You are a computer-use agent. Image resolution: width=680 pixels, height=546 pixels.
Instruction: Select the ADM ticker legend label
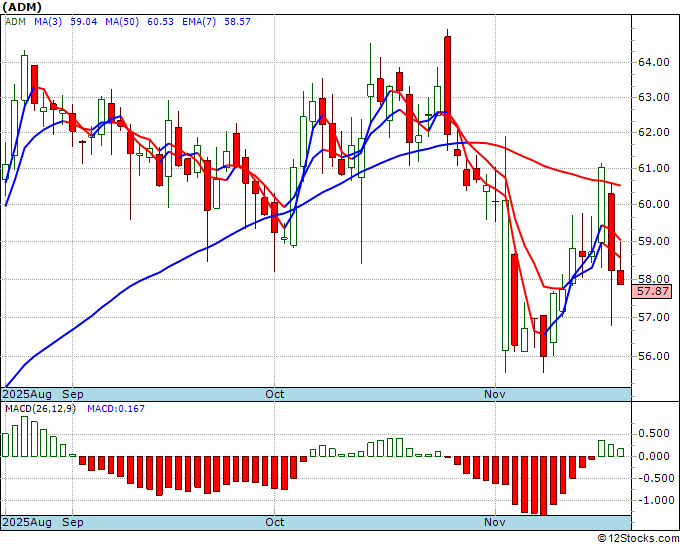point(16,22)
